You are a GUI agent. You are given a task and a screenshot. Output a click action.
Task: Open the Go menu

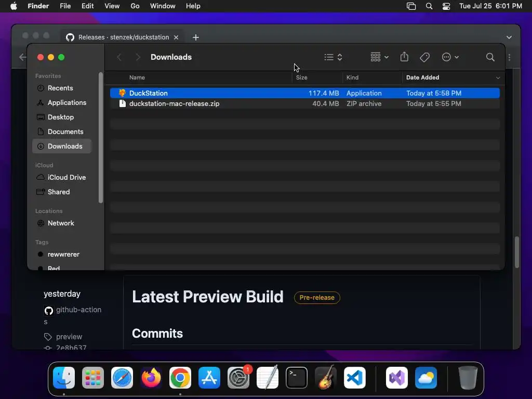point(135,6)
